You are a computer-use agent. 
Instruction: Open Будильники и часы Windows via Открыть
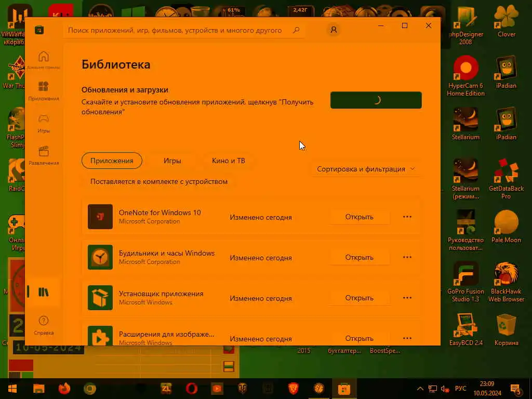(360, 257)
